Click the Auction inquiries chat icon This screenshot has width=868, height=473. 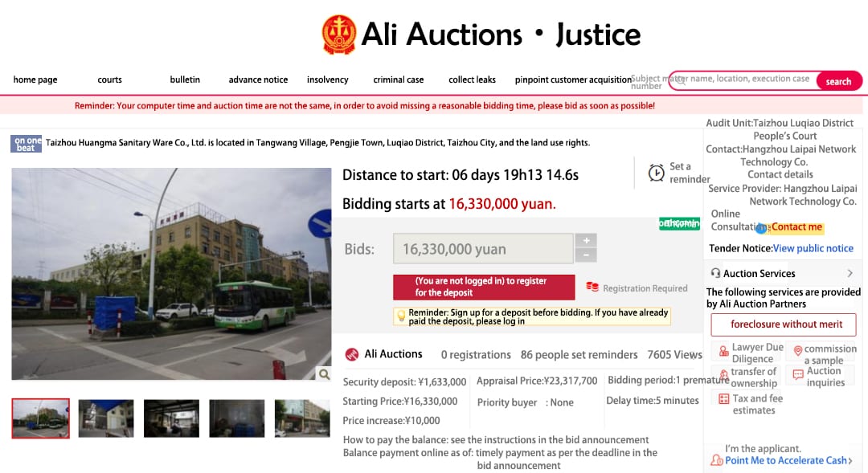(798, 374)
